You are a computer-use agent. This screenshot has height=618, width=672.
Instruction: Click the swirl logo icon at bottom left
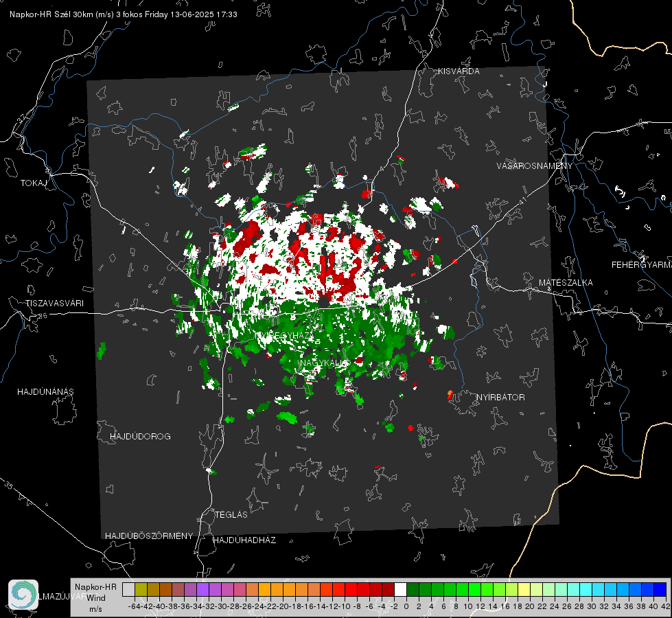[x=23, y=595]
